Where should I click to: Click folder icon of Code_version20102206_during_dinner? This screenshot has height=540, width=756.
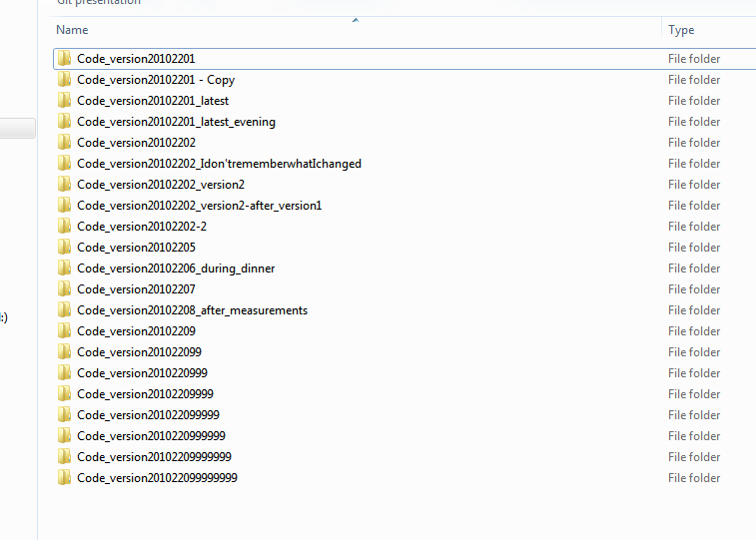(64, 268)
